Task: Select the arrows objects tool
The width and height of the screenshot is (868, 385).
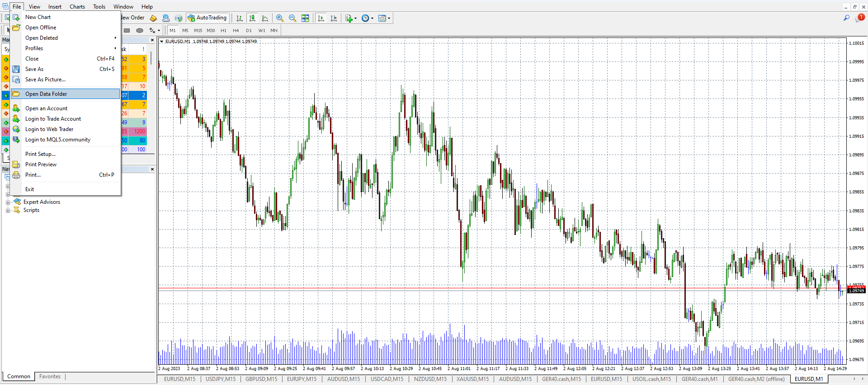Action: coord(152,30)
